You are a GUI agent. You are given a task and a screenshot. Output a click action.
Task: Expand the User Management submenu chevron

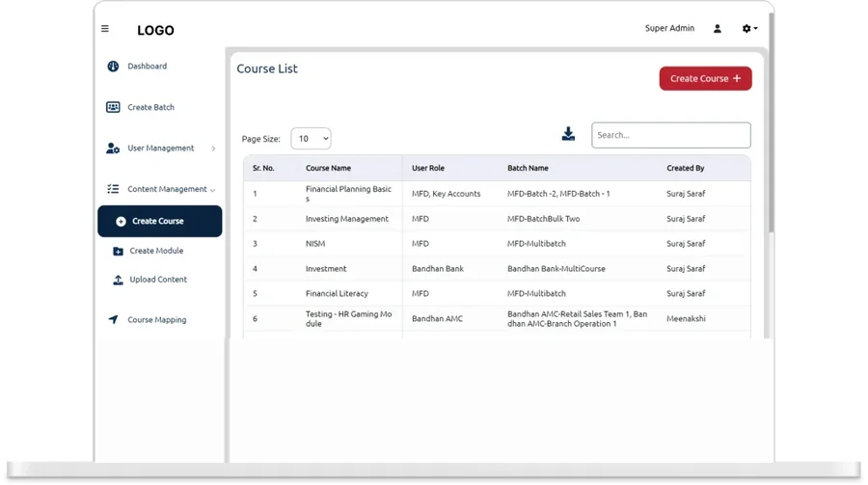click(213, 148)
